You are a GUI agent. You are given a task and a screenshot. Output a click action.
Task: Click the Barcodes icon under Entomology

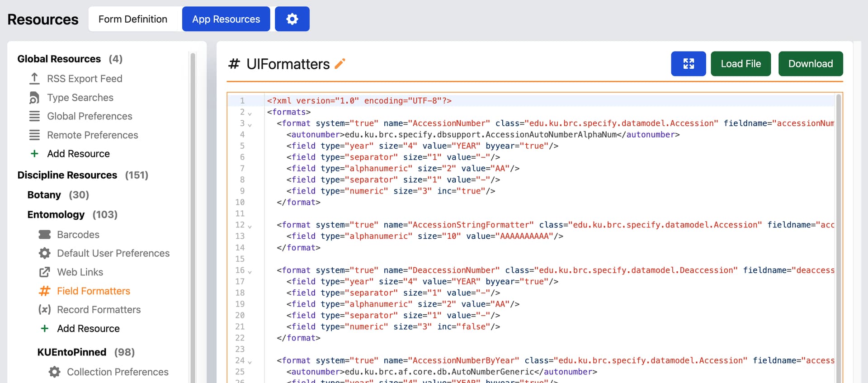[45, 235]
